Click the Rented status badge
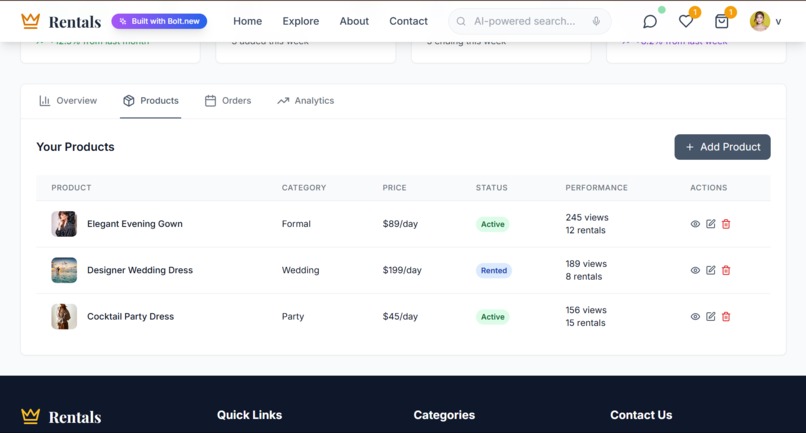Screen dimensions: 806x433 click(493, 270)
